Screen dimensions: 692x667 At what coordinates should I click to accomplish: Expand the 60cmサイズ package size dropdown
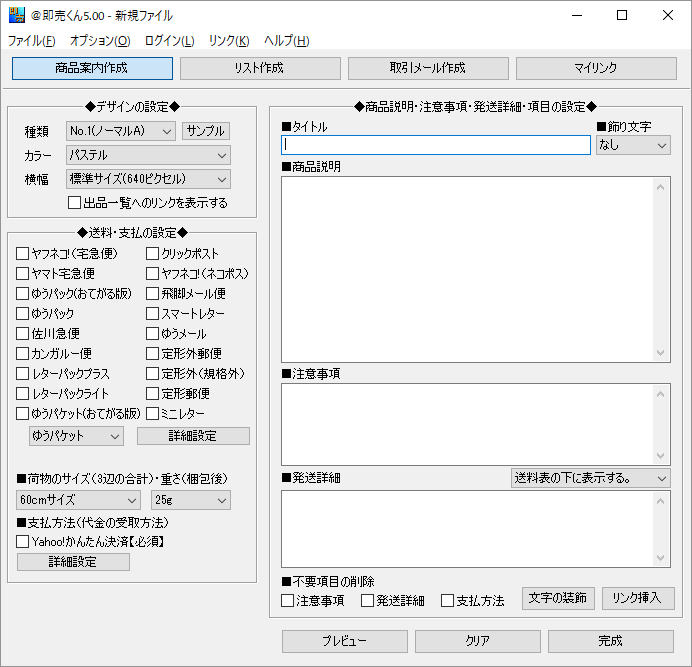tap(78, 499)
